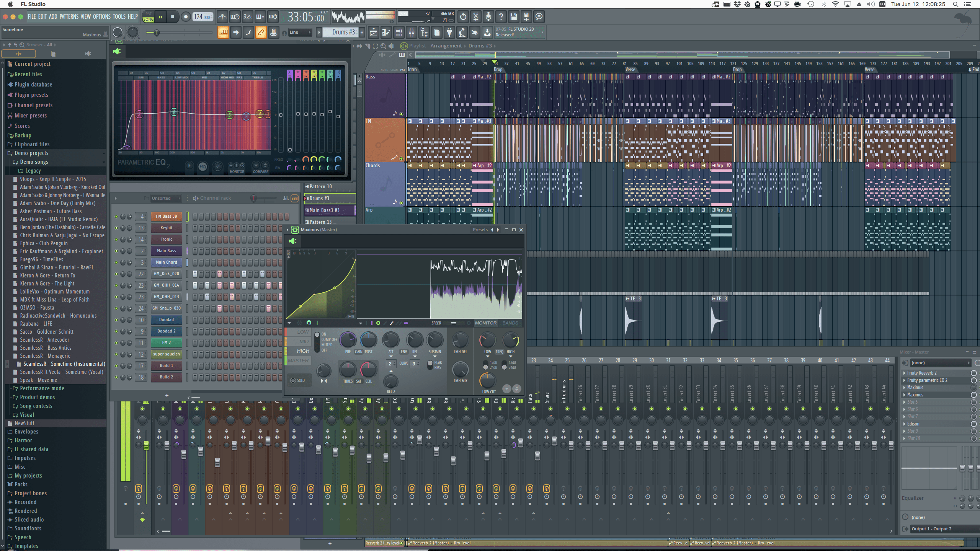Select the ADD menu item

tap(54, 17)
